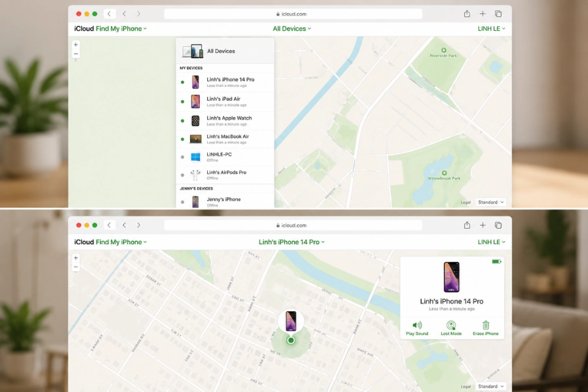The image size is (588, 392).
Task: Activate Lost Mode for the iPhone
Action: click(x=451, y=328)
